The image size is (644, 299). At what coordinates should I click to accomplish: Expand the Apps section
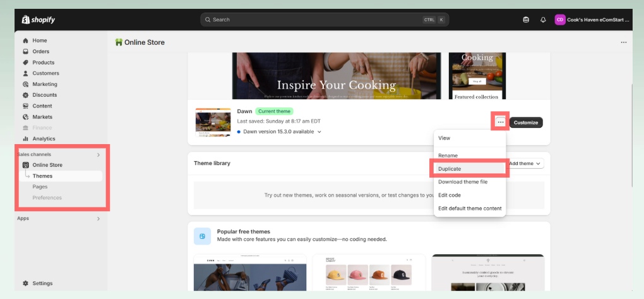98,219
